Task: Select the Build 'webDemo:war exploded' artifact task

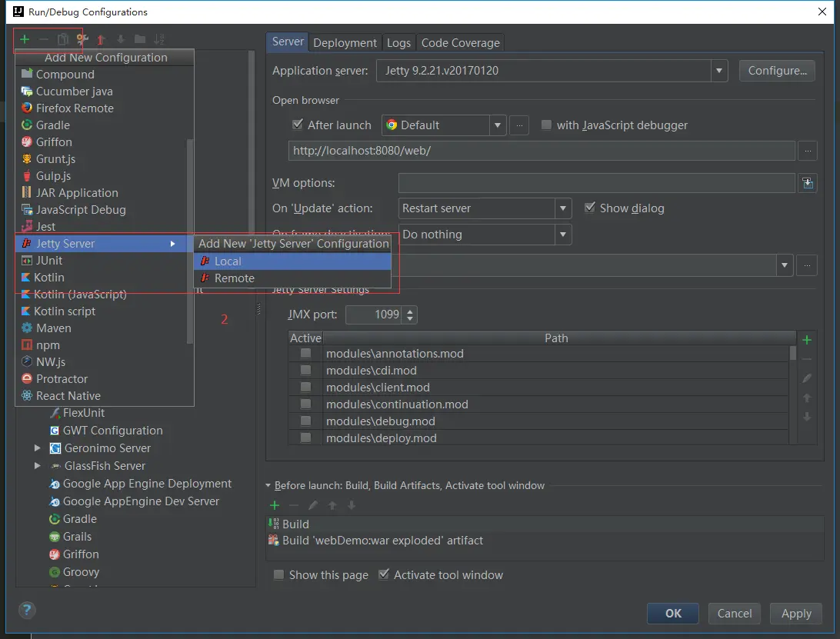Action: [545, 541]
